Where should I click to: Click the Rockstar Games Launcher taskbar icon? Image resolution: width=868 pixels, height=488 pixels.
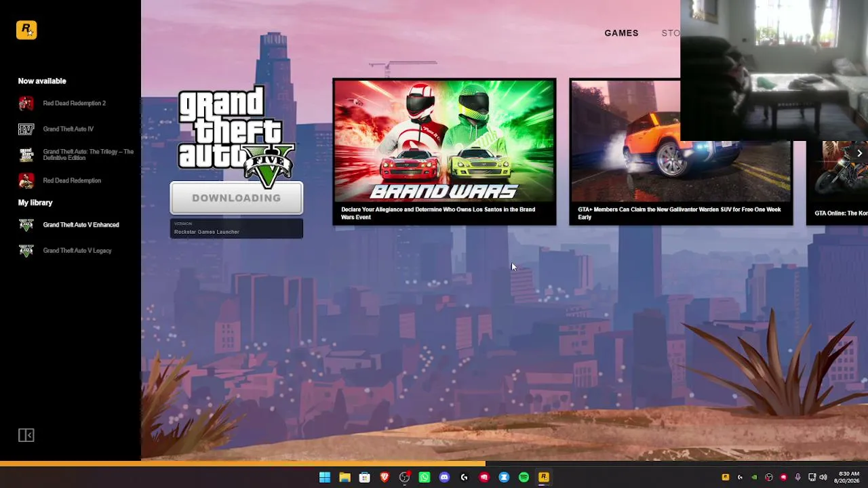[x=543, y=477]
